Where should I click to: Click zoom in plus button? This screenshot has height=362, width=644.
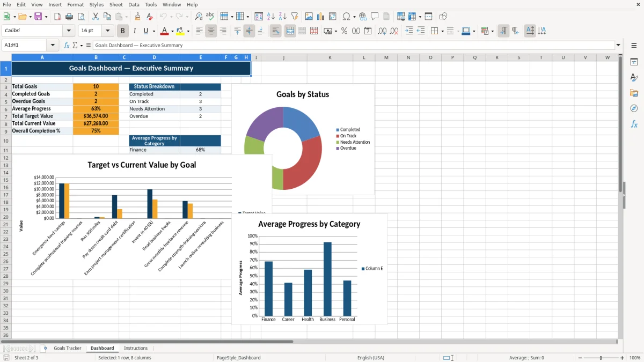pyautogui.click(x=623, y=358)
